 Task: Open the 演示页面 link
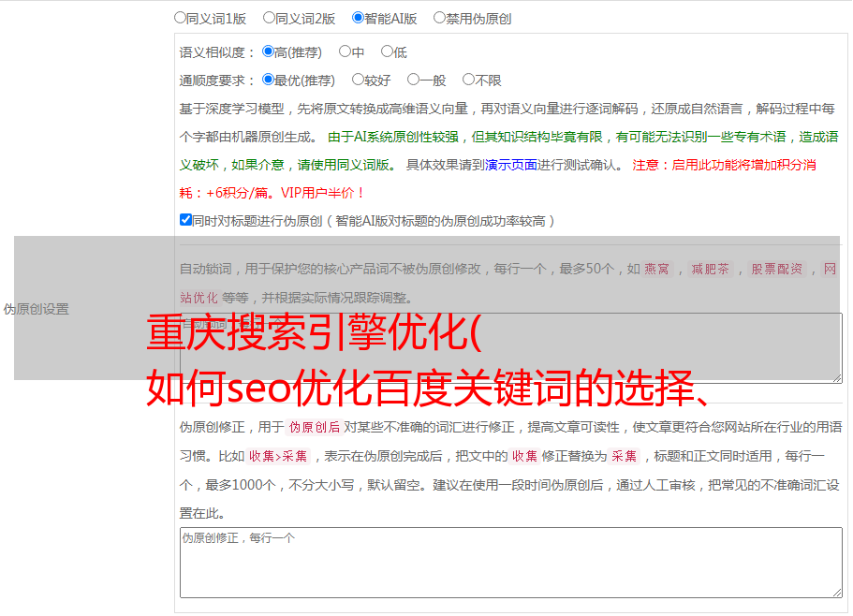click(x=511, y=165)
